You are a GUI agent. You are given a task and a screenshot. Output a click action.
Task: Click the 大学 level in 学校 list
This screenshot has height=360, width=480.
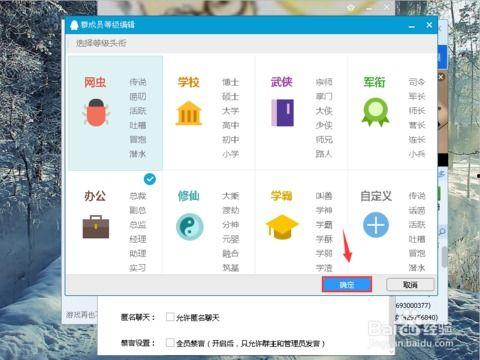point(231,111)
